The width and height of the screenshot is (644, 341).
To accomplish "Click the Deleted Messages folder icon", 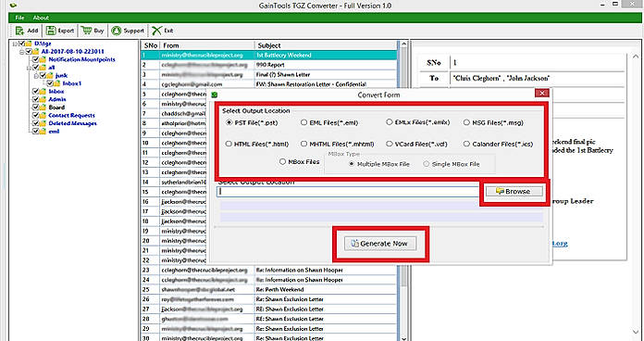I will [43, 123].
